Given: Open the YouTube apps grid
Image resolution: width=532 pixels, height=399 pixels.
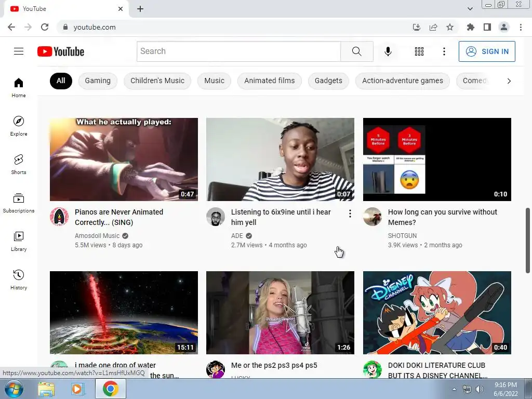Looking at the screenshot, I should (419, 51).
